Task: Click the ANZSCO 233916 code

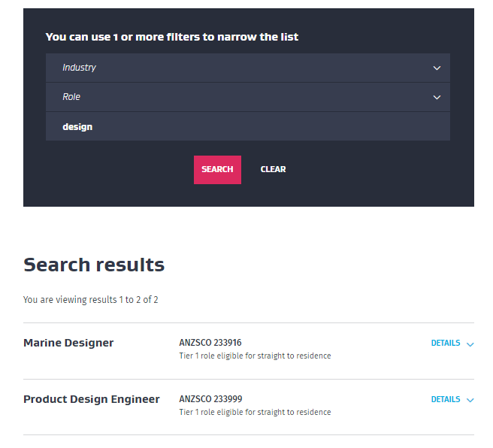Action: click(x=210, y=343)
